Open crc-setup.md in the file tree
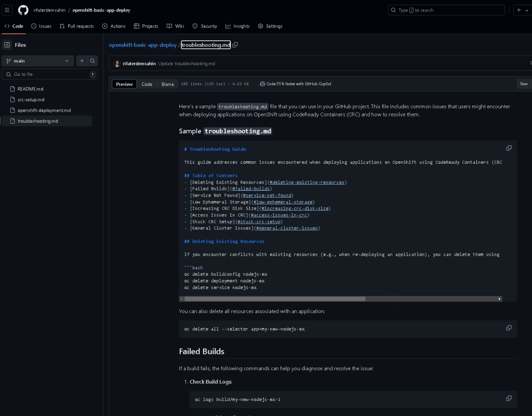 31,100
